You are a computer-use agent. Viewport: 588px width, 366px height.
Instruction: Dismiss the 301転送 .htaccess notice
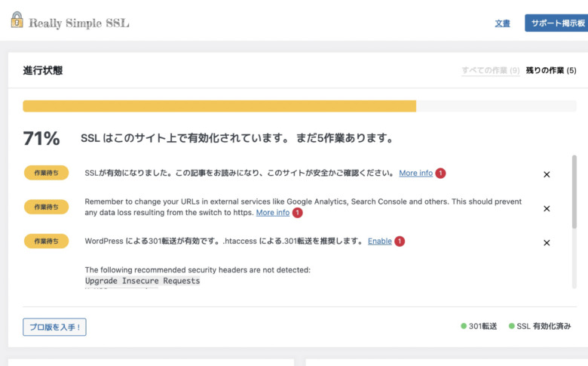coord(547,243)
